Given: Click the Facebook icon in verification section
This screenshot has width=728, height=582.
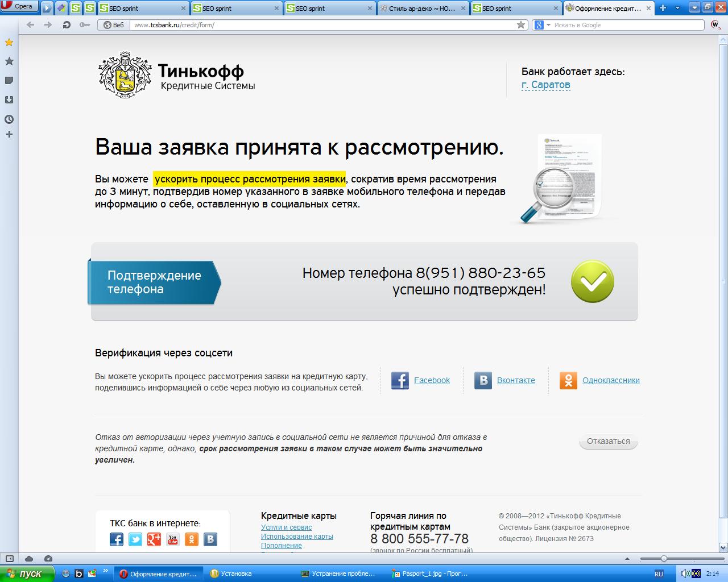Looking at the screenshot, I should 400,380.
